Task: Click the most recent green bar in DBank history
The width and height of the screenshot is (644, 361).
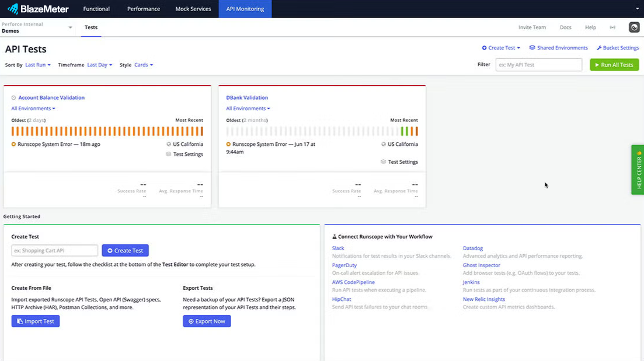Action: click(x=416, y=131)
